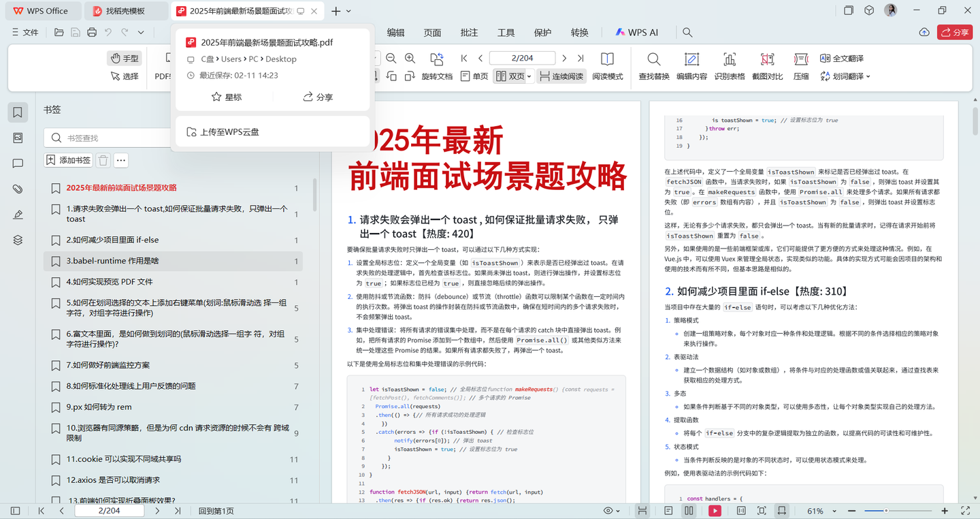The height and width of the screenshot is (519, 980).
Task: Select bookmark 3.babel-runtime 作用是啥
Action: click(173, 261)
